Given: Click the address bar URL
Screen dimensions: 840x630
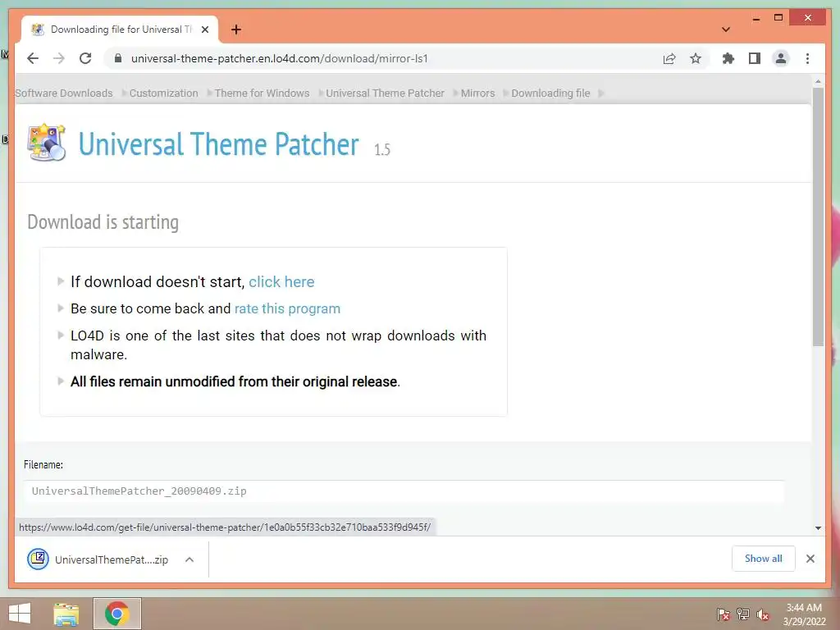Looking at the screenshot, I should click(280, 58).
